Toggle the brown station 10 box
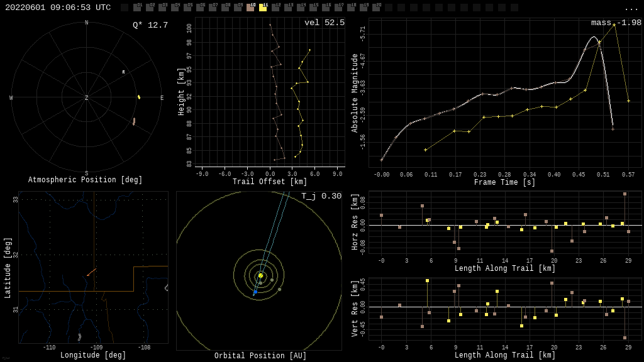 click(250, 8)
